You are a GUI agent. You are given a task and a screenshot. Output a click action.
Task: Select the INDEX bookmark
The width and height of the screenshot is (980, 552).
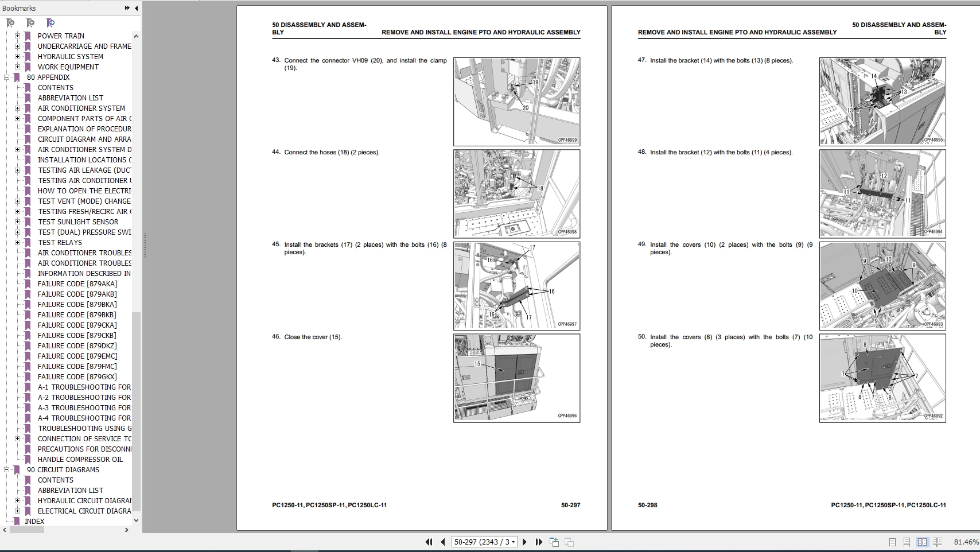point(34,521)
